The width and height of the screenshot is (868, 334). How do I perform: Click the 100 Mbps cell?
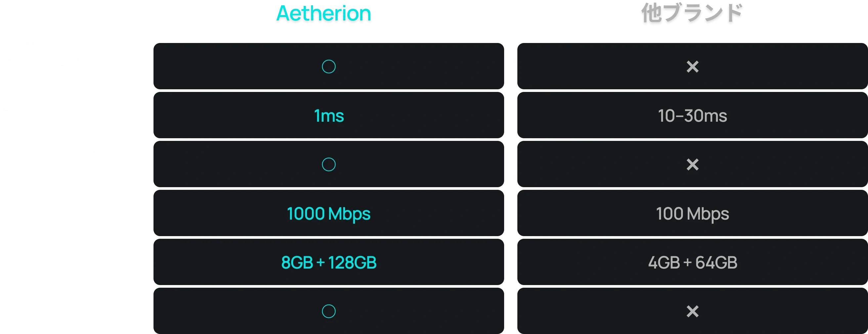click(692, 213)
